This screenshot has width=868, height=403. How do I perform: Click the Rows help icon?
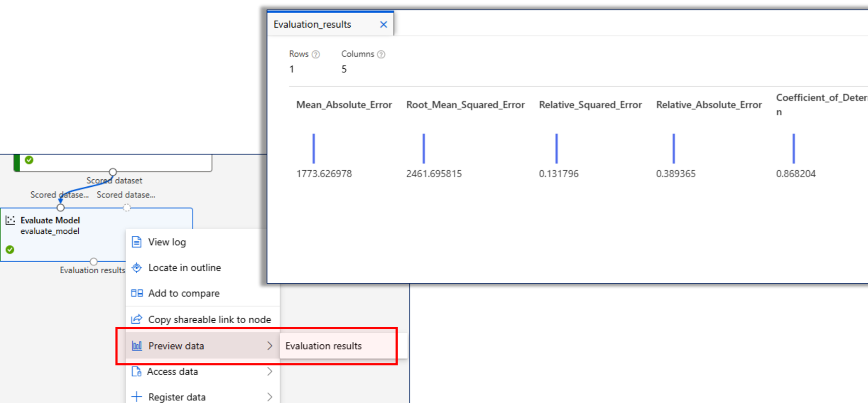pyautogui.click(x=316, y=55)
